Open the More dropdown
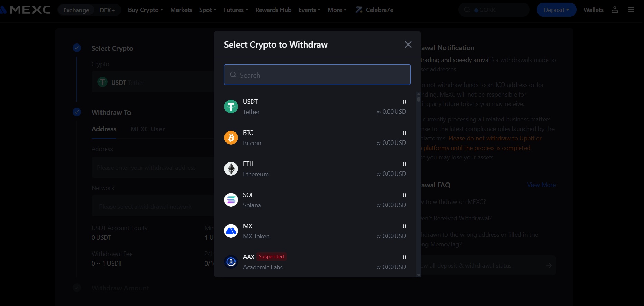Screen dimensions: 644x306 pos(337,10)
